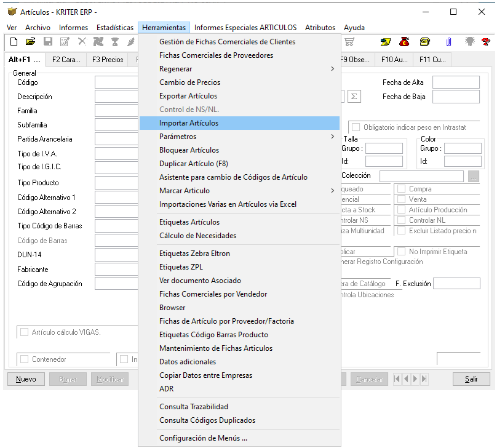Click the Borrar button
Viewport: 497px width, 448px height.
coord(68,379)
